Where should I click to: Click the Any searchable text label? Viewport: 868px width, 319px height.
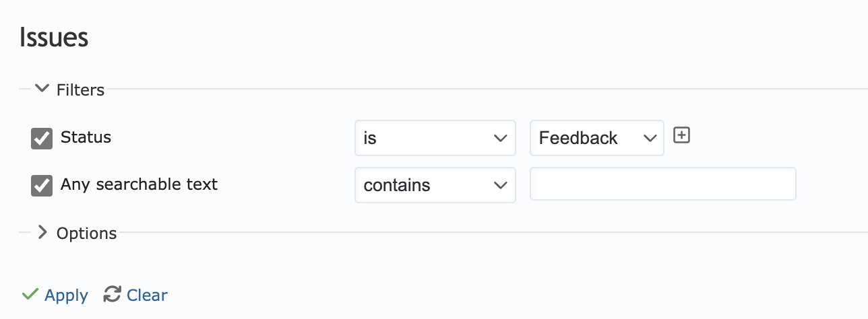139,184
